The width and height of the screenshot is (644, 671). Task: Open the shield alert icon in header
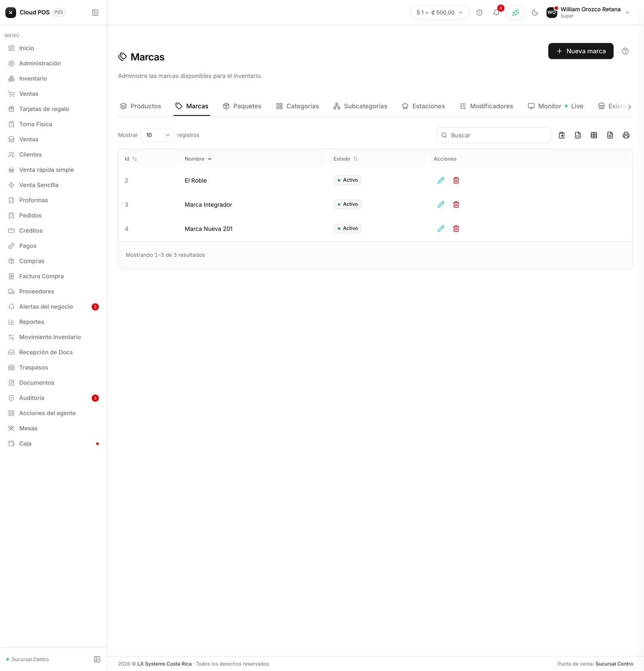479,12
